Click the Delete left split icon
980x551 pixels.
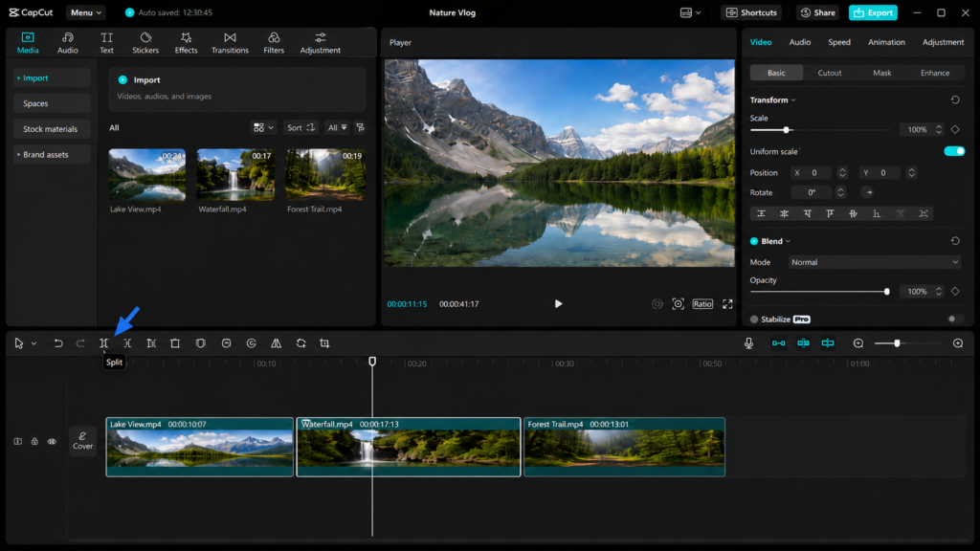pos(127,343)
